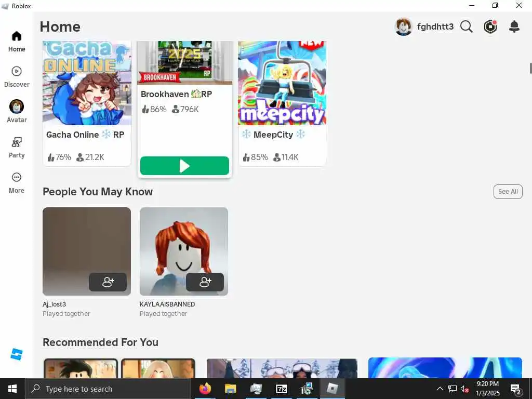Open the network tray icon
Viewport: 532px width, 399px height.
(453, 389)
